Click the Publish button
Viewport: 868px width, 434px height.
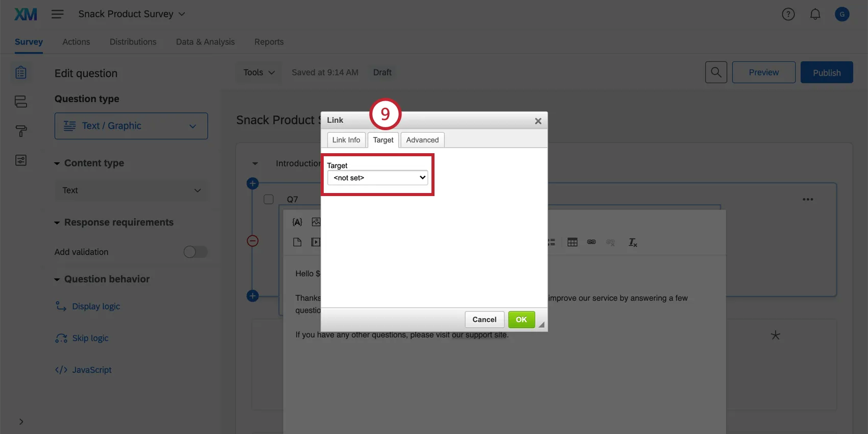tap(827, 73)
